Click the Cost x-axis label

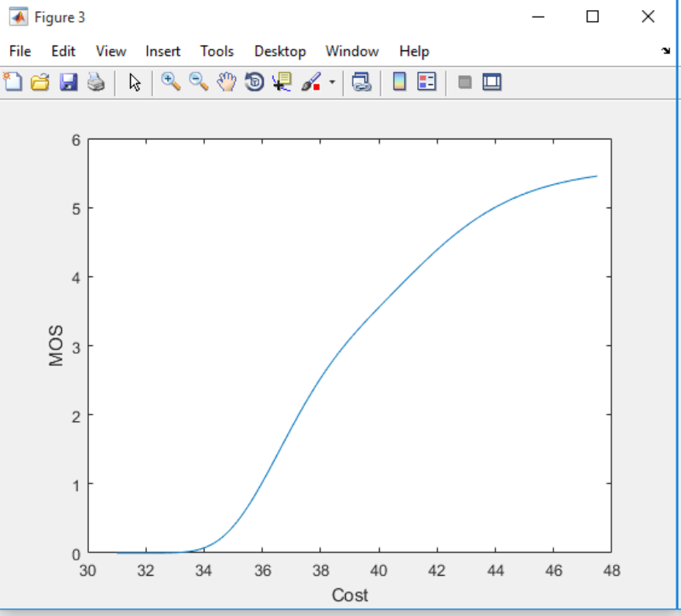pos(350,595)
